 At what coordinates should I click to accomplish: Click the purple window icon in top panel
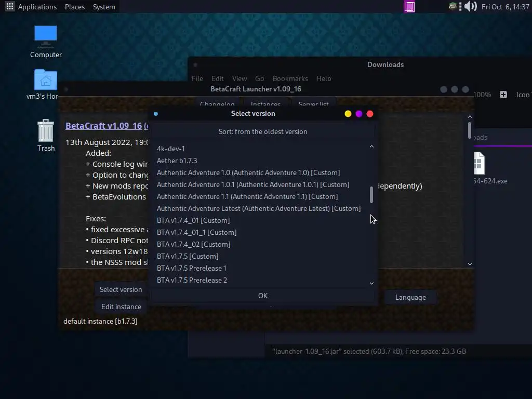pyautogui.click(x=409, y=7)
